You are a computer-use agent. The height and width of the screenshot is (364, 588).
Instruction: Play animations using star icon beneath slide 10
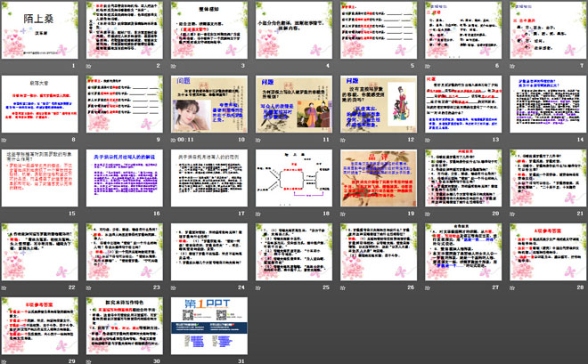tap(174, 140)
